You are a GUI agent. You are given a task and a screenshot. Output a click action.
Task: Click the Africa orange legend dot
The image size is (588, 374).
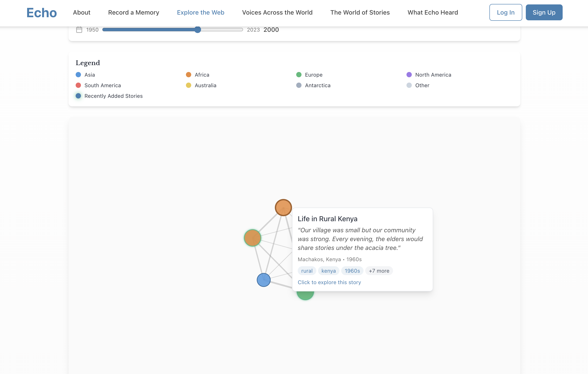pos(189,75)
